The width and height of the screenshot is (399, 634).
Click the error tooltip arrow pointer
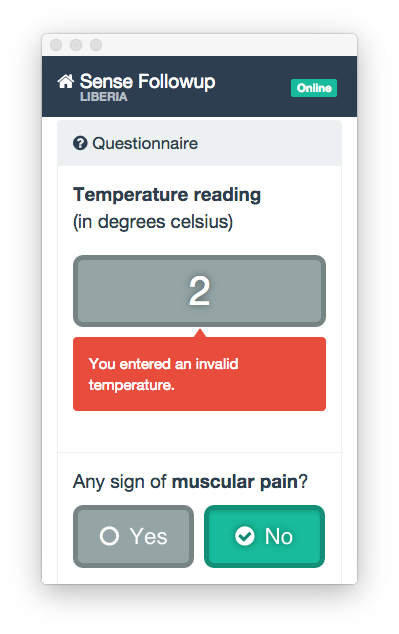coord(200,333)
